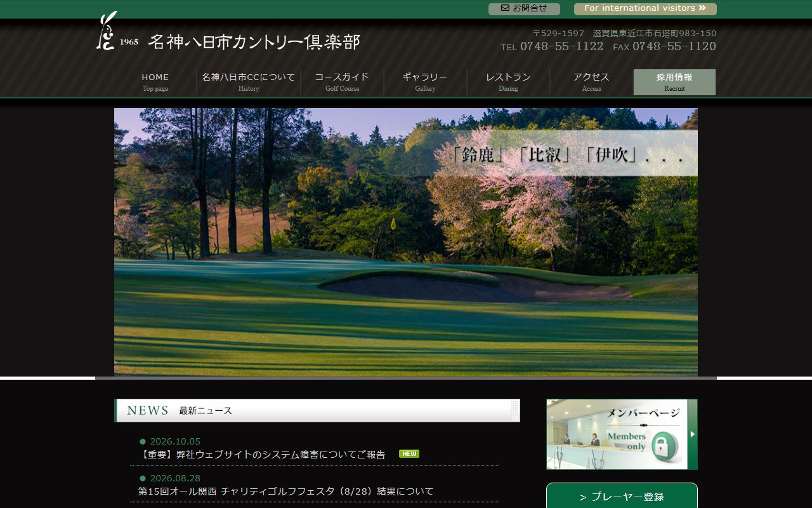The width and height of the screenshot is (812, 508).
Task: Click the address 滋賀県東近江市石塔町983-150
Action: point(655,34)
